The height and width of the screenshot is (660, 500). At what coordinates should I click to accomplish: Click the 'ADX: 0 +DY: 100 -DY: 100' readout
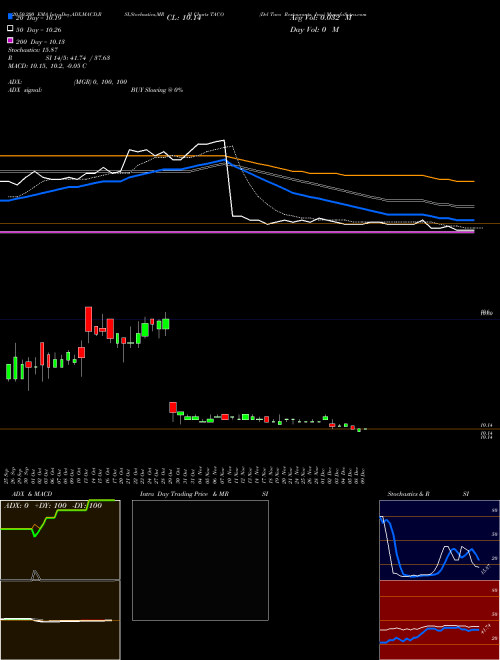coord(53,506)
